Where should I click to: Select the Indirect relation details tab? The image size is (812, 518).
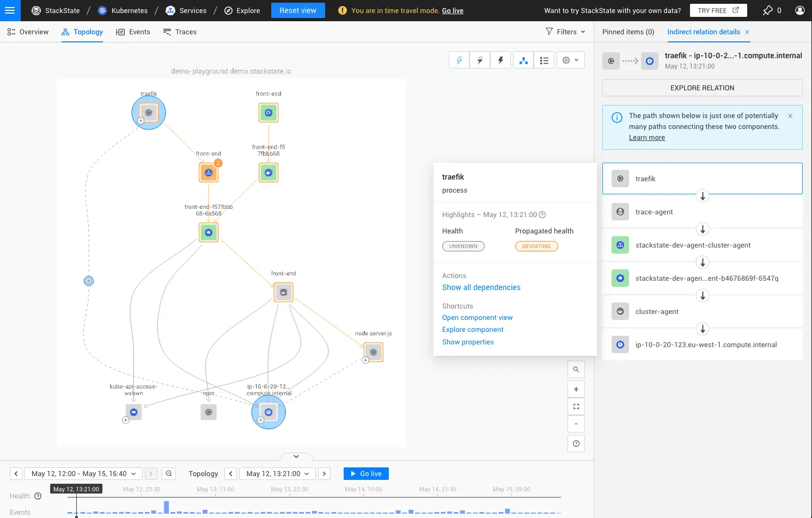point(704,32)
